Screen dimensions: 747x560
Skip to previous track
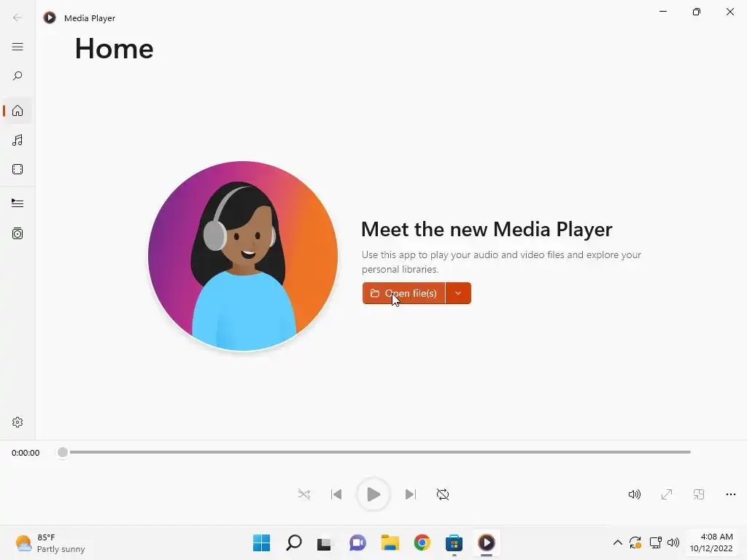pos(336,494)
